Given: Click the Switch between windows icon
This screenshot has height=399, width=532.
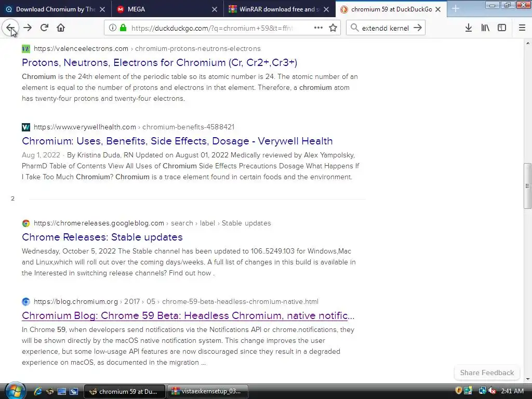Looking at the screenshot, I should coord(74,391).
